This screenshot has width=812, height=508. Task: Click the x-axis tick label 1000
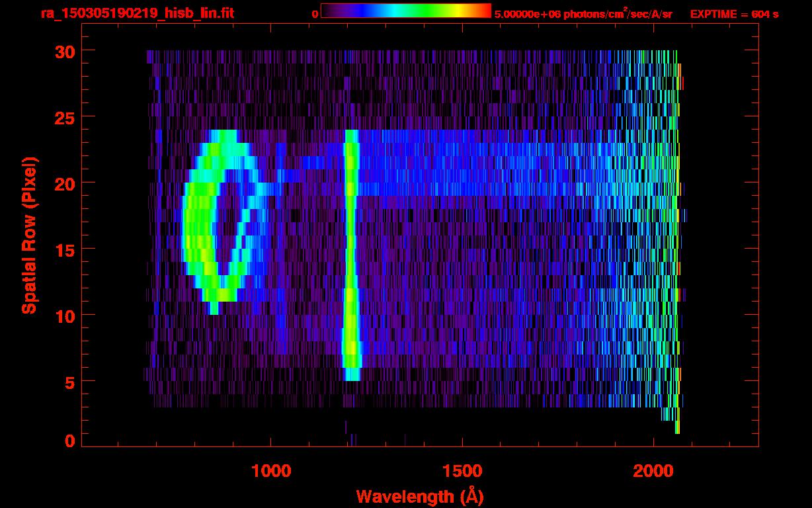271,471
